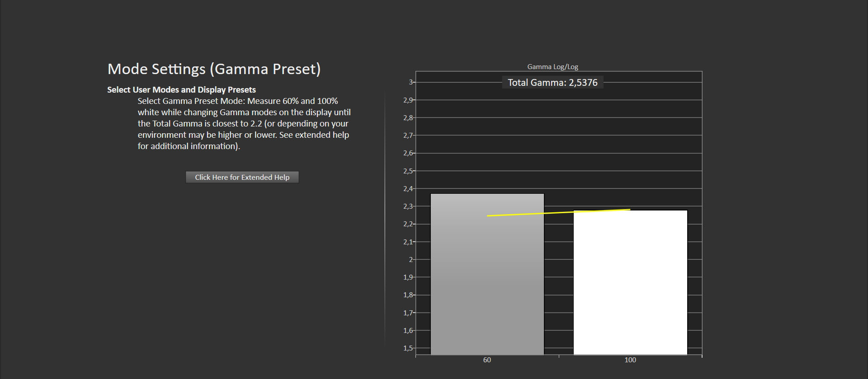This screenshot has width=868, height=379.
Task: Click the 2,5 tick label on y-axis
Action: point(408,171)
